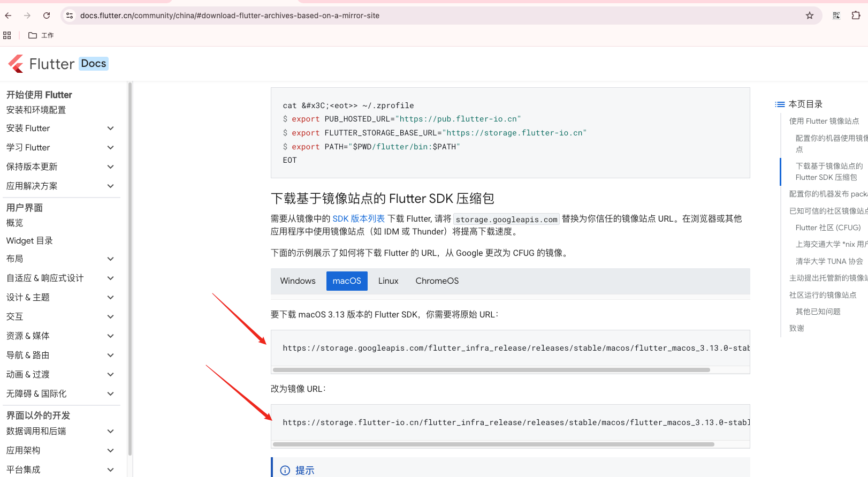Jump to Flutter 社区 (CFUG) in contents
This screenshot has width=868, height=477.
click(828, 228)
